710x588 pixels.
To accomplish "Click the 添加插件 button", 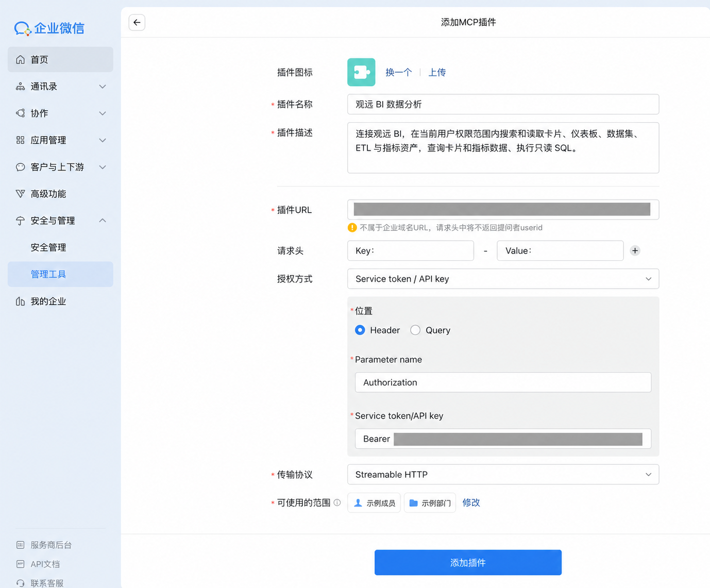I will pyautogui.click(x=468, y=562).
